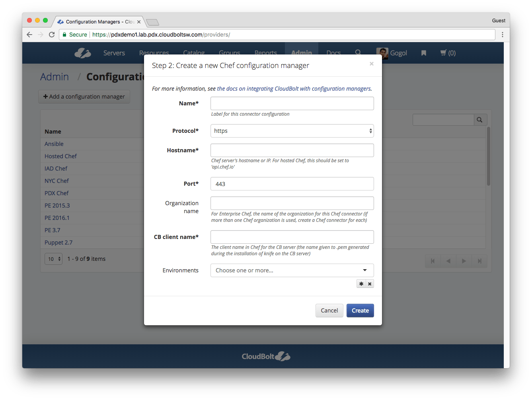532x400 pixels.
Task: Open the Ansible configuration manager
Action: pyautogui.click(x=54, y=144)
